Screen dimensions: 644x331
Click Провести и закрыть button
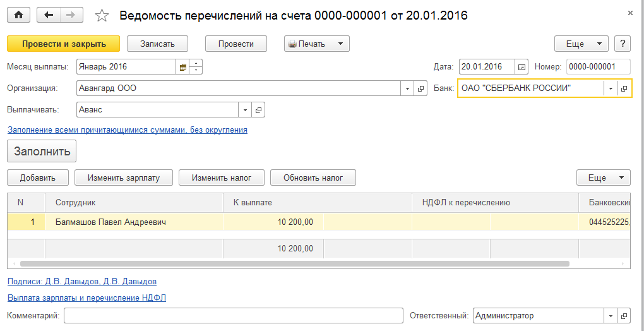click(x=63, y=44)
